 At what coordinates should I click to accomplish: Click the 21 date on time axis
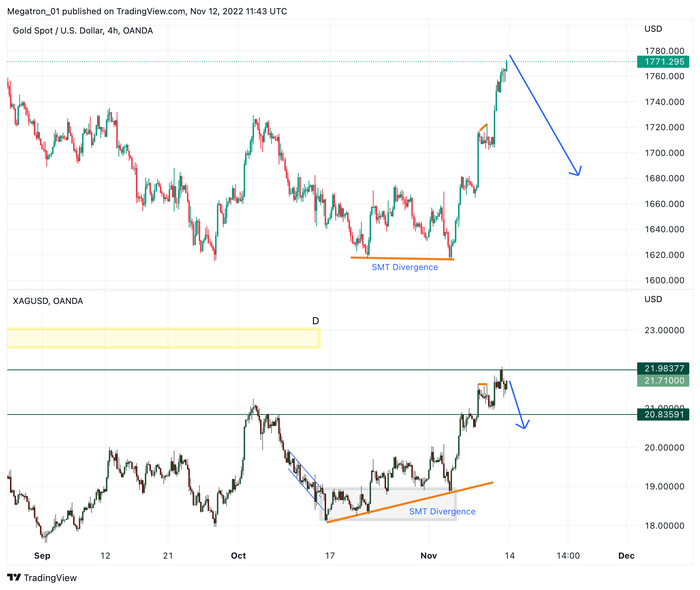tap(168, 555)
